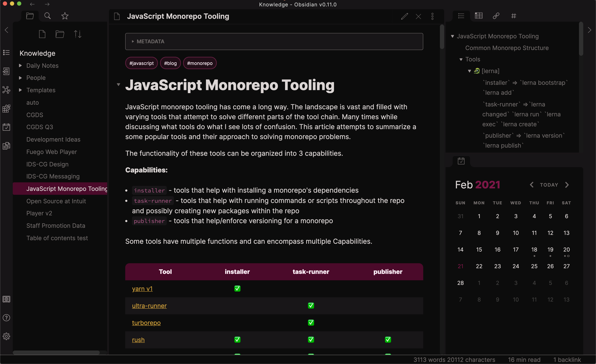Screen dimensions: 596x364
Task: Open the tag pane hash icon
Action: (514, 16)
